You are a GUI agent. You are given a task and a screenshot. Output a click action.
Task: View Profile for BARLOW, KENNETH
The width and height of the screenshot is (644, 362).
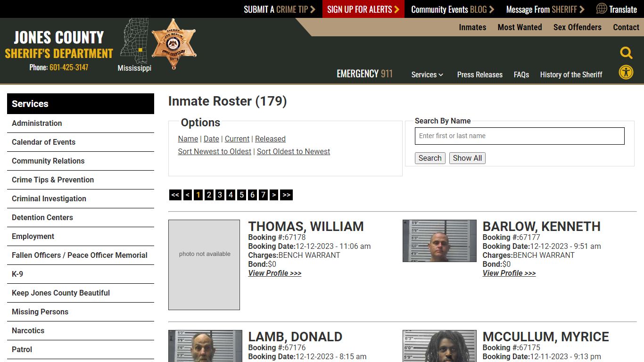point(509,273)
